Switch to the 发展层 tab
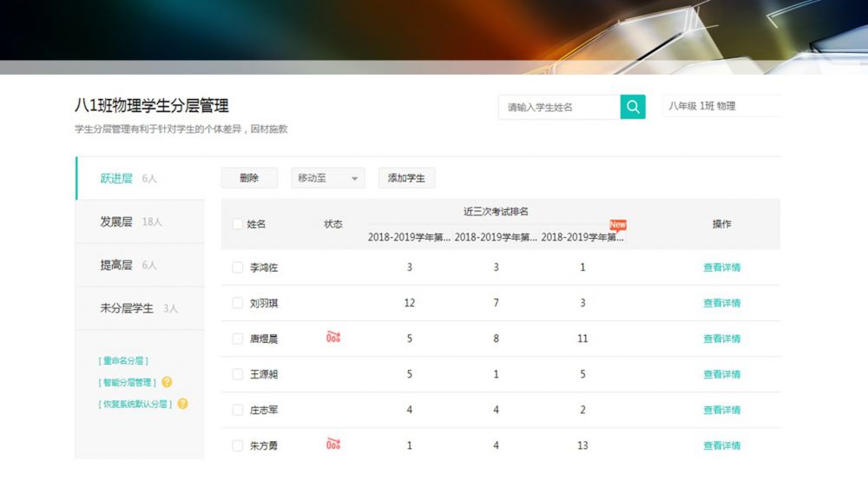 coord(117,221)
